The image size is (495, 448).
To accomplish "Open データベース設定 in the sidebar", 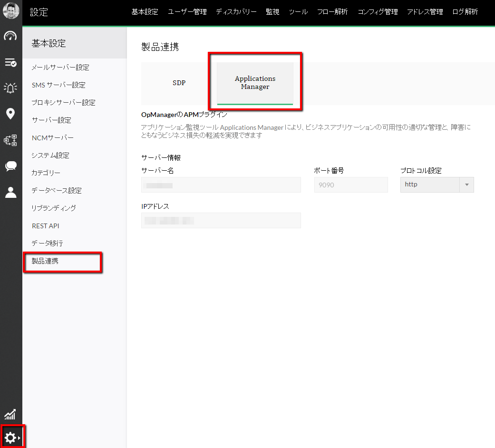I will click(57, 191).
